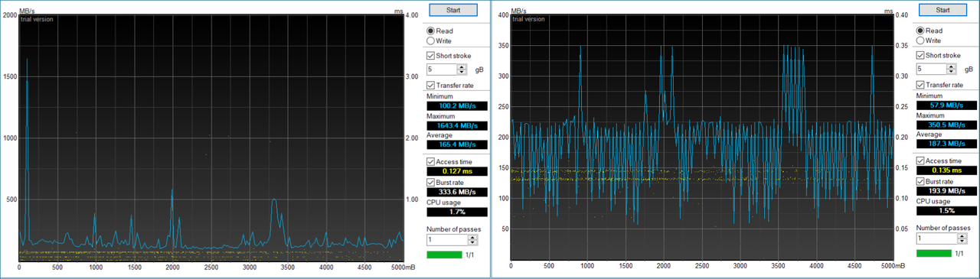This screenshot has width=980, height=279.
Task: Click short stroke size field in the 165.4 MB/s panel
Action: [442, 69]
